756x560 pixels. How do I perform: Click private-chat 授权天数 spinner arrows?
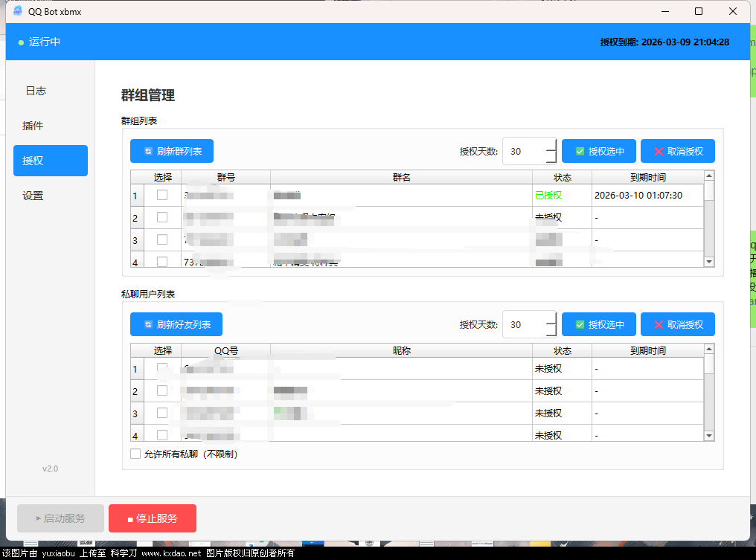pos(551,325)
